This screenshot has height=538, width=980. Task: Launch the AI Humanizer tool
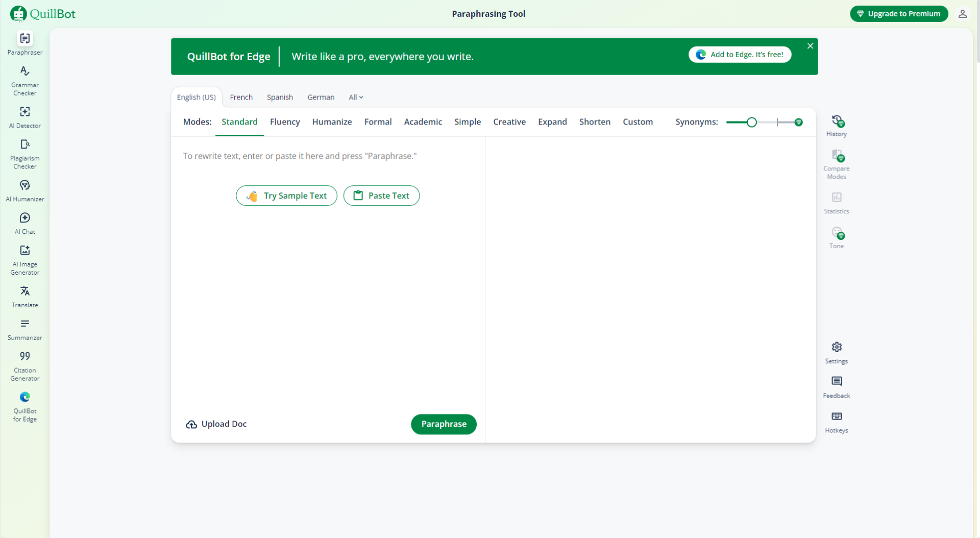pyautogui.click(x=24, y=190)
